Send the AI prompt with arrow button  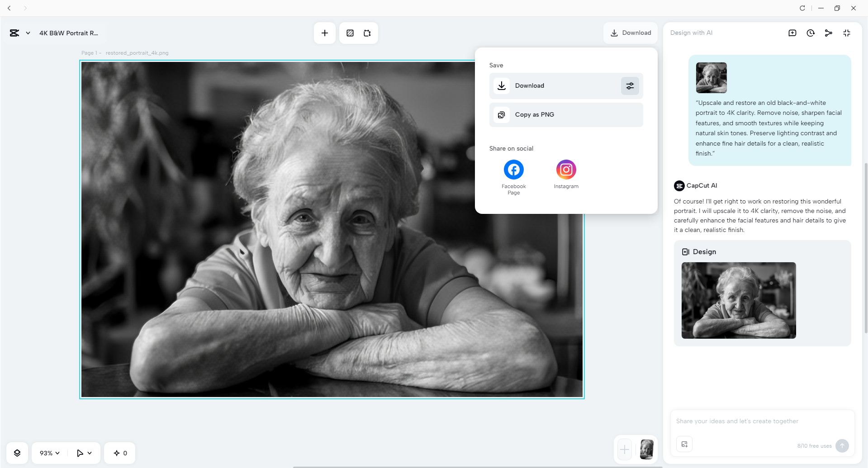842,446
